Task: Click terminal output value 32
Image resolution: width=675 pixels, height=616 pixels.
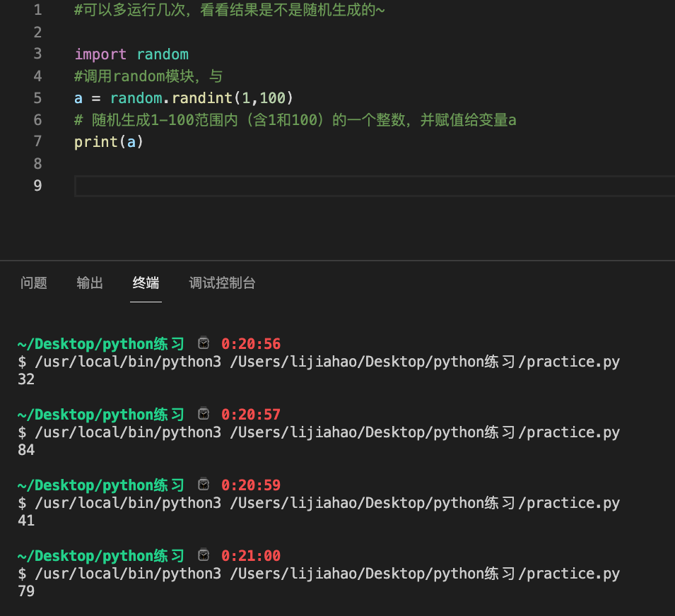Action: (26, 379)
